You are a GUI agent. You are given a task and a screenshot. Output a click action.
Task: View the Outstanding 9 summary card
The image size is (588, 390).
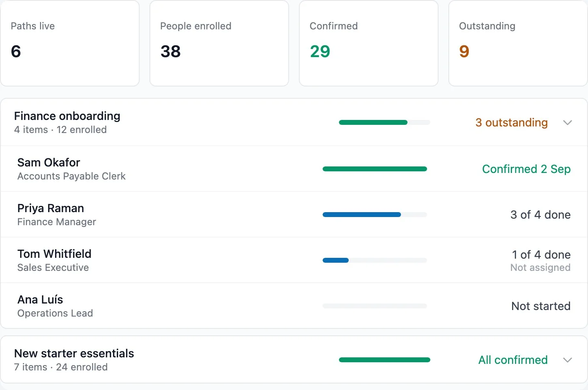coord(518,43)
